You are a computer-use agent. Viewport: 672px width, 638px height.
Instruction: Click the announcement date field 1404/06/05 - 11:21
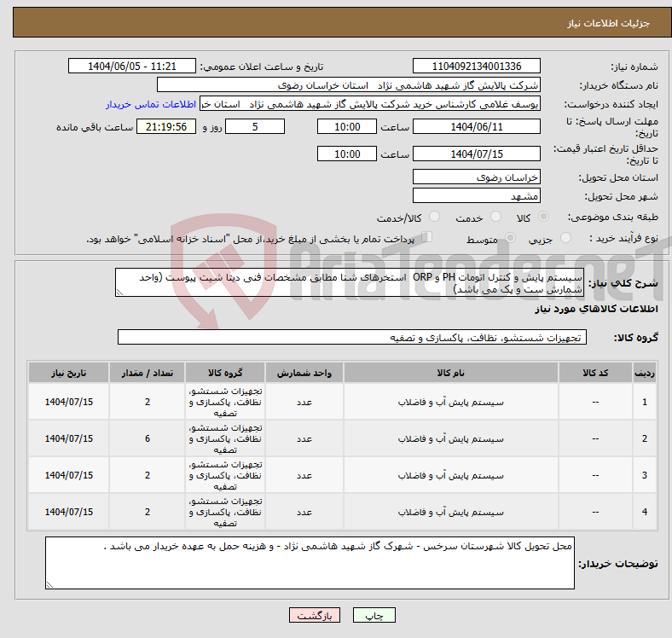132,66
